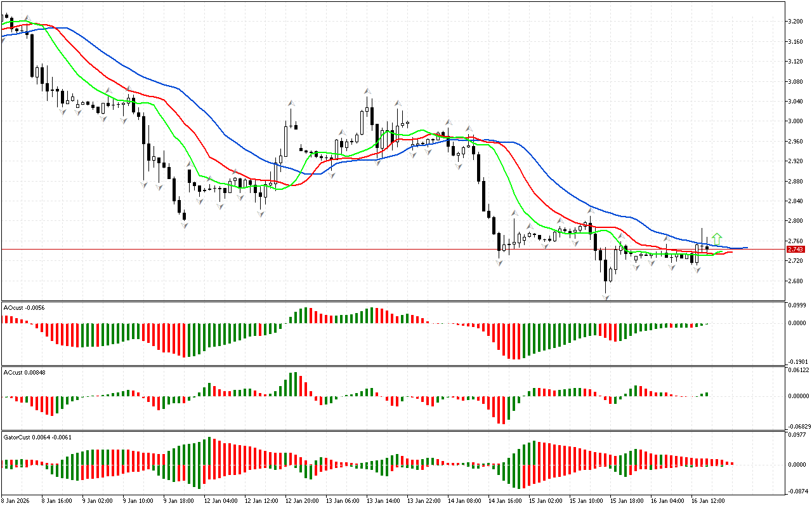Select the up fractal above the 13 Jan peak near 3.06
The width and height of the screenshot is (812, 508).
(367, 91)
